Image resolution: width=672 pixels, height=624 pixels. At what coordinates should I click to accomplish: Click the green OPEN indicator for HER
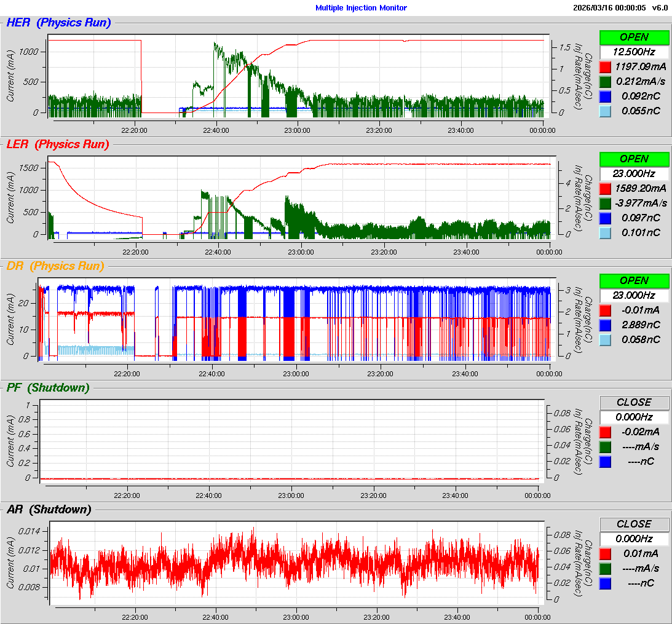point(634,38)
